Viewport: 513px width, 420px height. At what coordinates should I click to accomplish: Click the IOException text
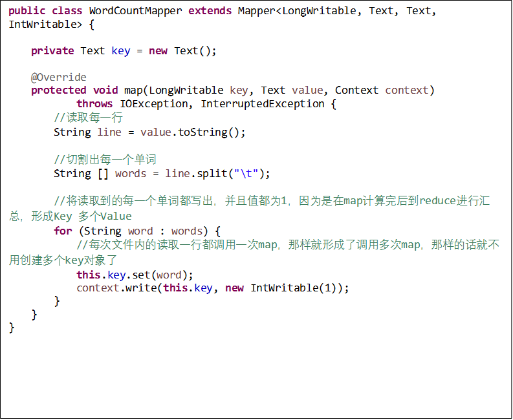coord(157,103)
